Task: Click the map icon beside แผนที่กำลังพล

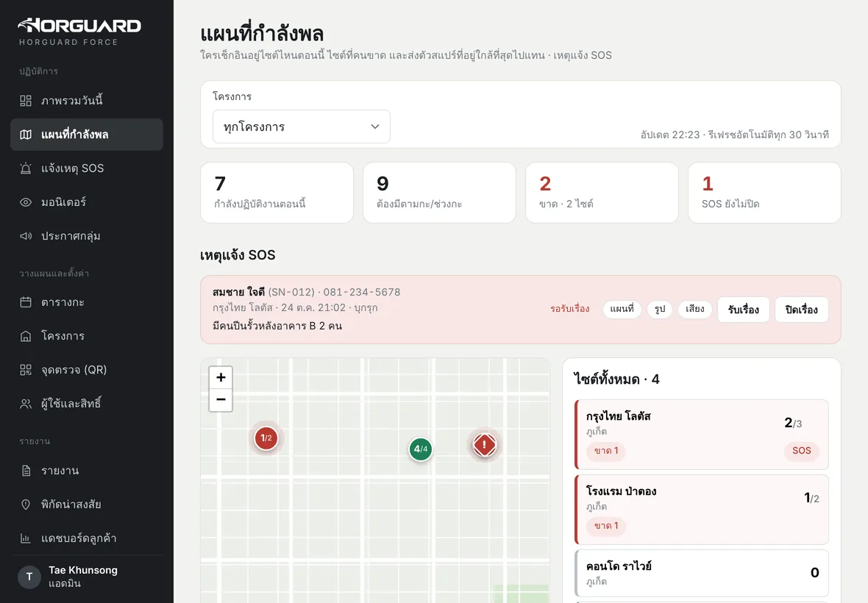Action: [26, 135]
